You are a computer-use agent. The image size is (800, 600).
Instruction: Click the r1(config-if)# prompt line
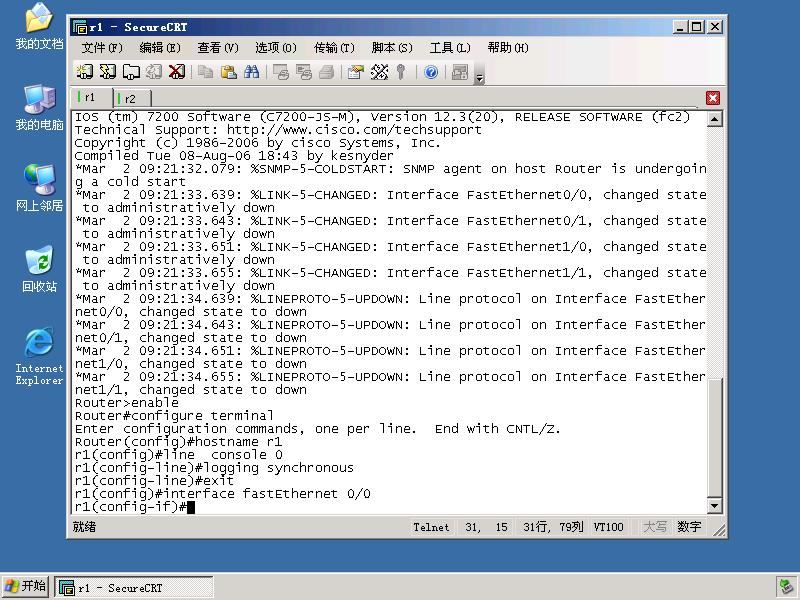tap(134, 507)
